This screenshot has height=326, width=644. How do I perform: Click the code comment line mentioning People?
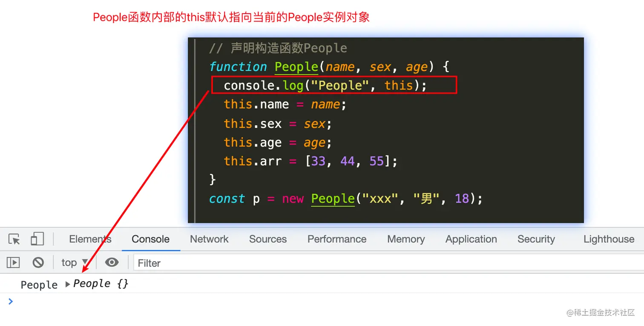pyautogui.click(x=278, y=48)
